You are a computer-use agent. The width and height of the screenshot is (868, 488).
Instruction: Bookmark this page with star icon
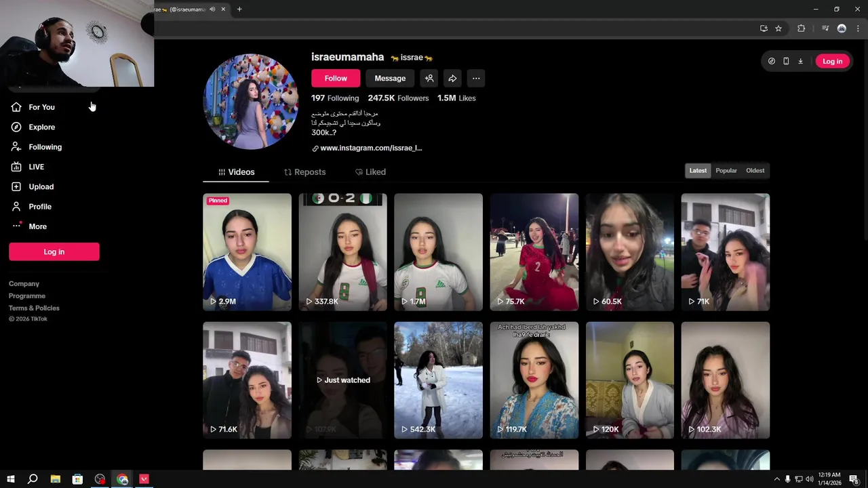pyautogui.click(x=778, y=28)
